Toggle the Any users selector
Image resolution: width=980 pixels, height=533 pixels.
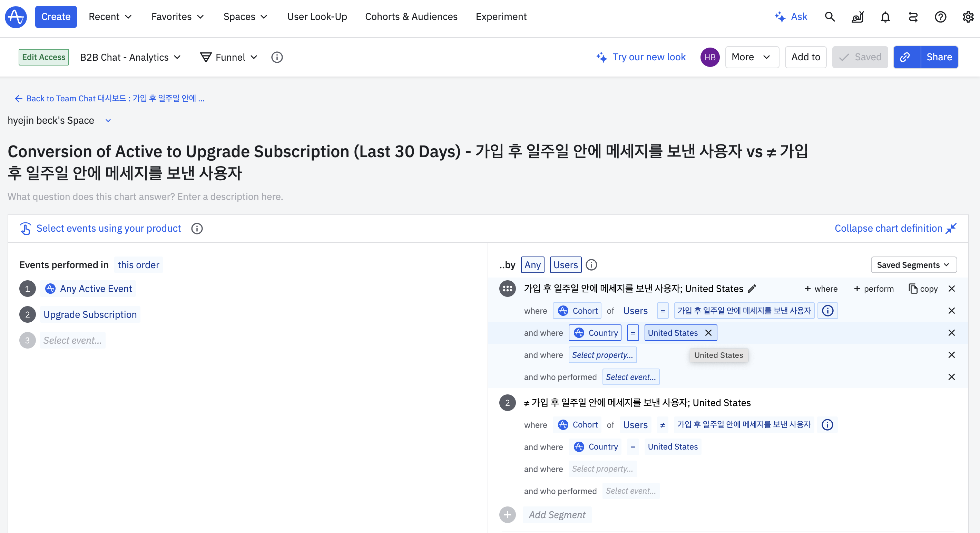tap(532, 264)
